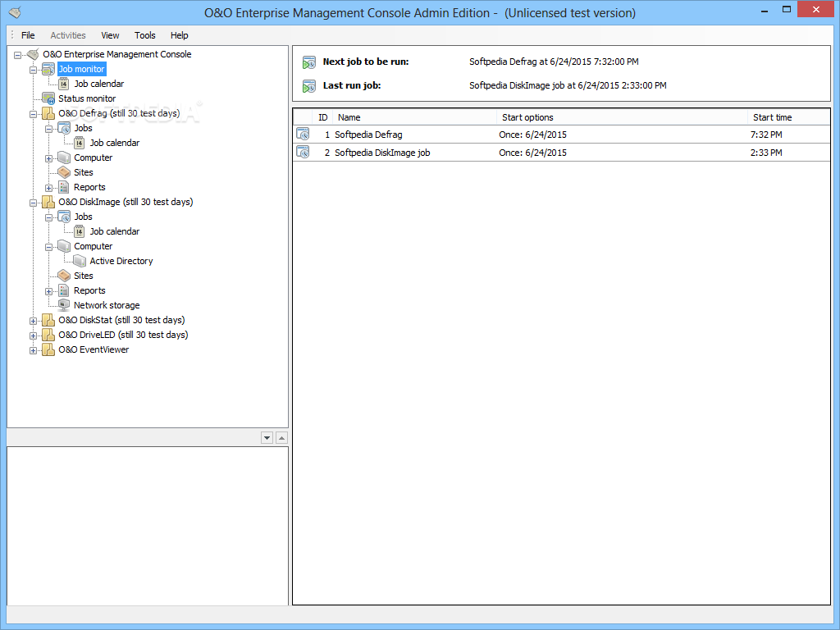Screen dimensions: 840x630
Task: Click the Softpedia DiskImage job row icon
Action: pyautogui.click(x=304, y=152)
